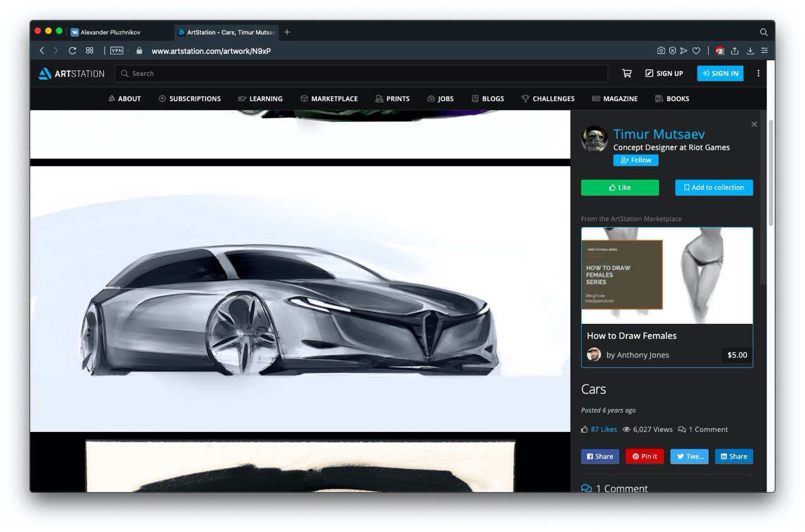Click into the ArtStation Search field
Screen dimensions: 805x532
click(x=361, y=74)
